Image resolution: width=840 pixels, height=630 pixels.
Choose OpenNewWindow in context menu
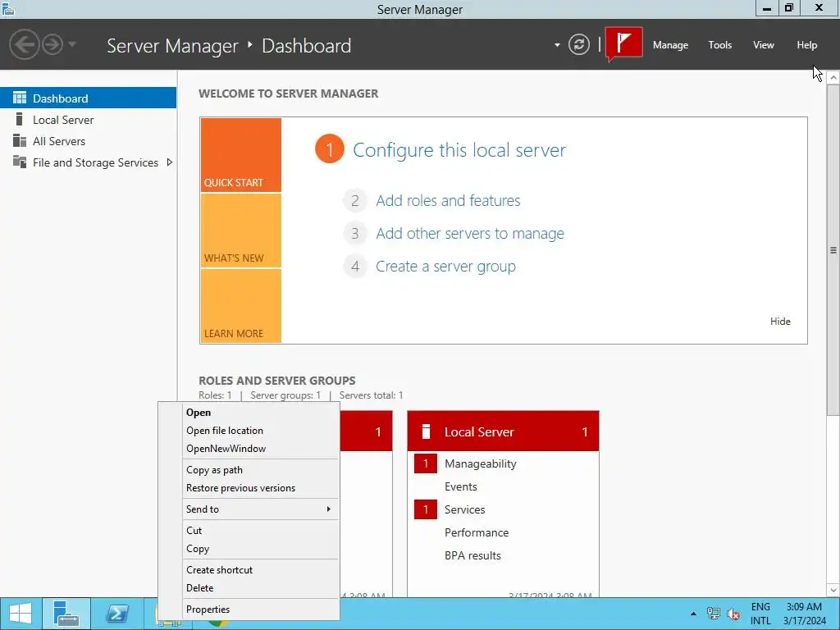click(x=249, y=449)
